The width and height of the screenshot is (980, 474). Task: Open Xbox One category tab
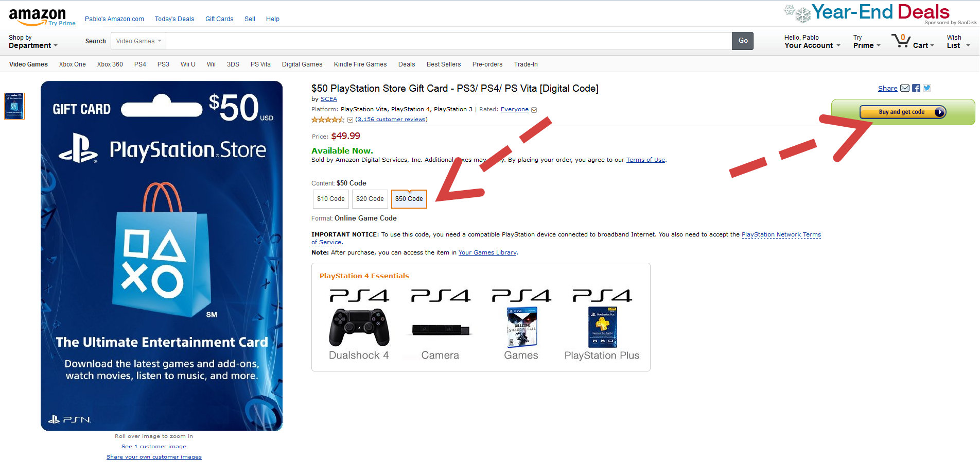click(73, 64)
